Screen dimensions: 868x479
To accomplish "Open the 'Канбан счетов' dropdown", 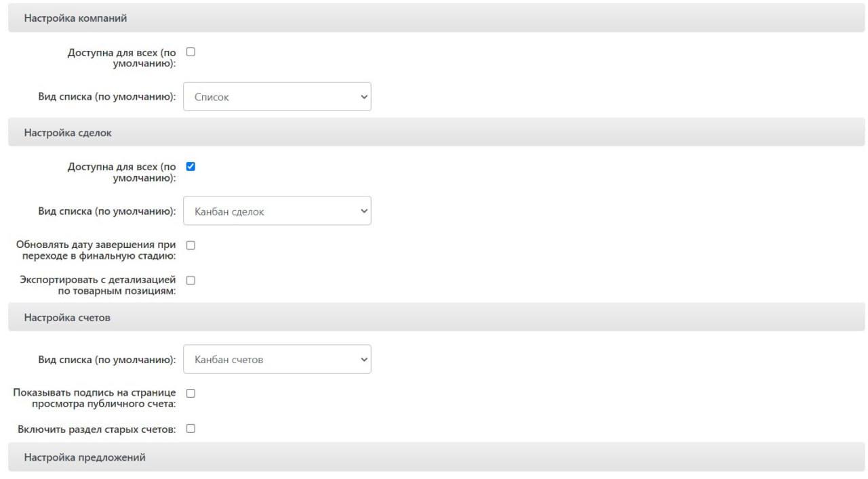I will [x=277, y=359].
